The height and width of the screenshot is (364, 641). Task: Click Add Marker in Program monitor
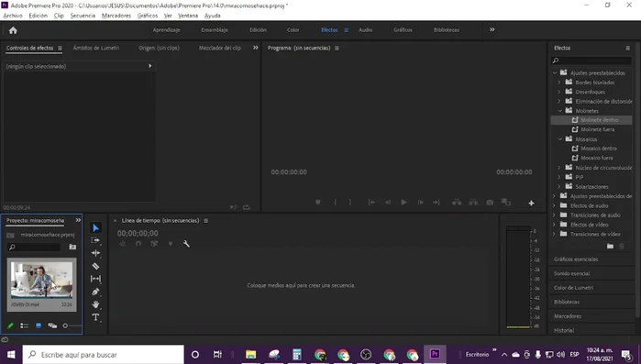(x=317, y=203)
